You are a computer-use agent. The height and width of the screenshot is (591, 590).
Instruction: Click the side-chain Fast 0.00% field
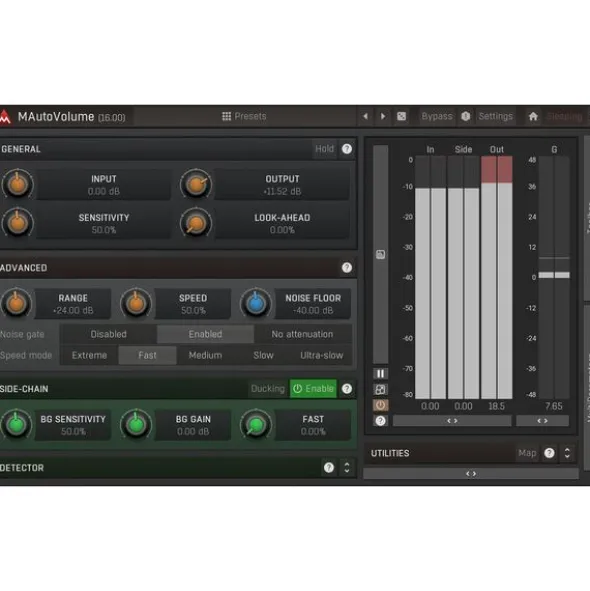click(x=313, y=425)
